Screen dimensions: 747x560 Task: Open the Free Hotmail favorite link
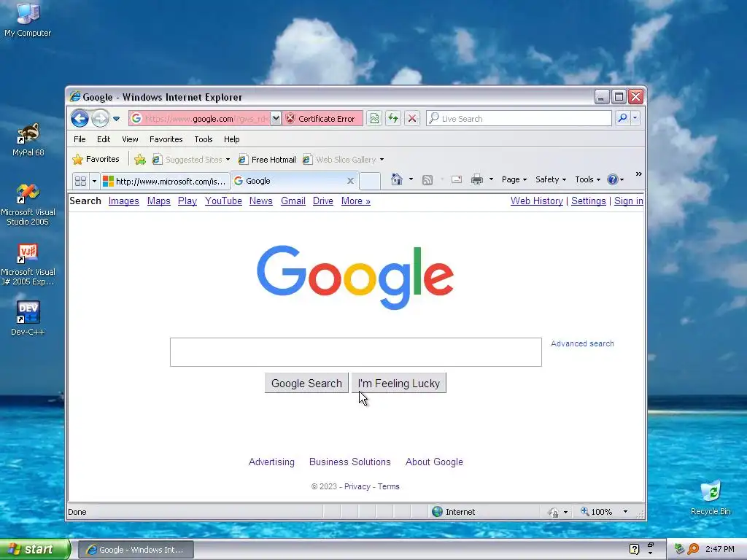coord(267,160)
